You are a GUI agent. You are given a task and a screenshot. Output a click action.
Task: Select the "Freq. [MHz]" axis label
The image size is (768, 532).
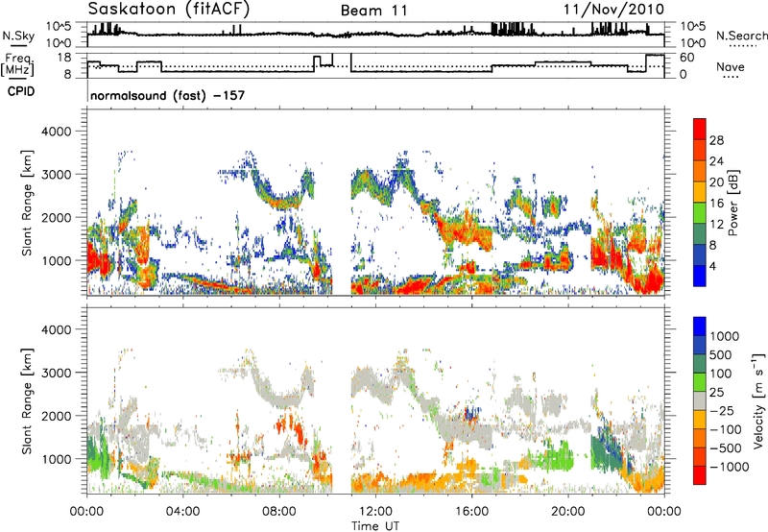click(18, 65)
